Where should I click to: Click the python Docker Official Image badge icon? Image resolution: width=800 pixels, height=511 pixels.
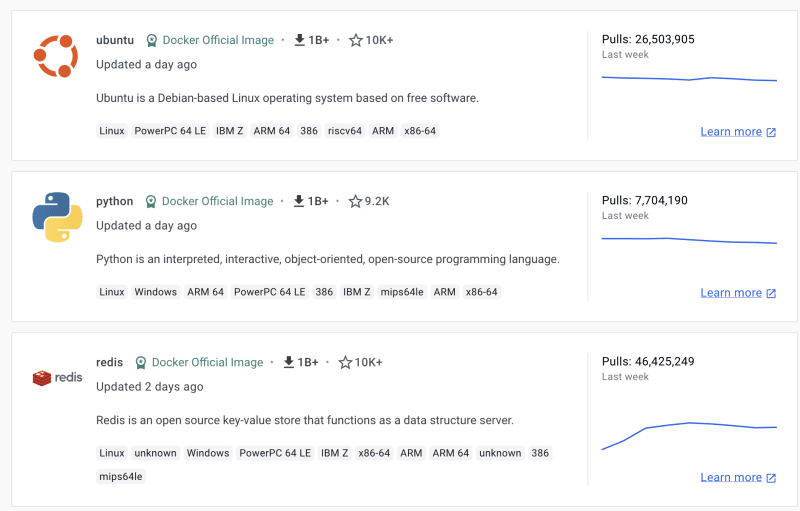151,201
